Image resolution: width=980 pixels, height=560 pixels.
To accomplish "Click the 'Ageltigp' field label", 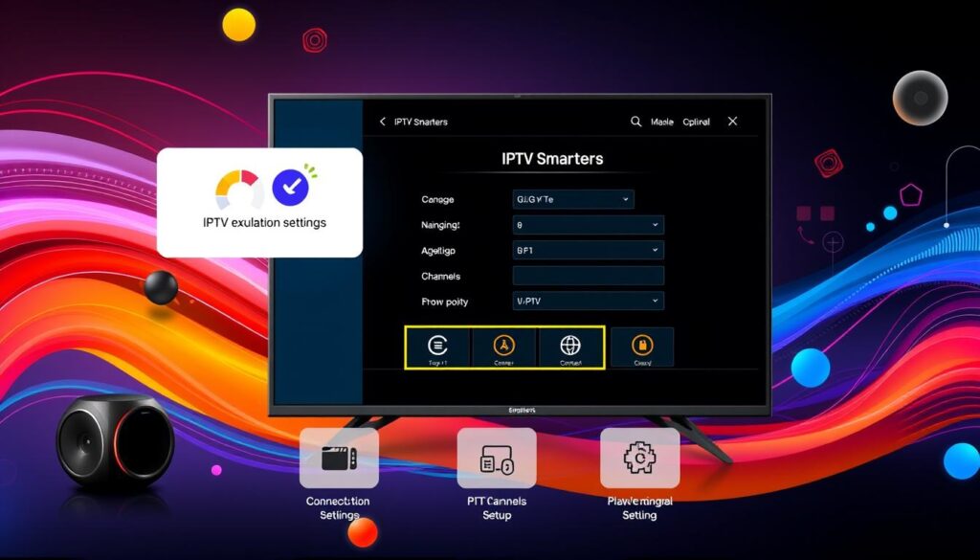I will coord(438,251).
